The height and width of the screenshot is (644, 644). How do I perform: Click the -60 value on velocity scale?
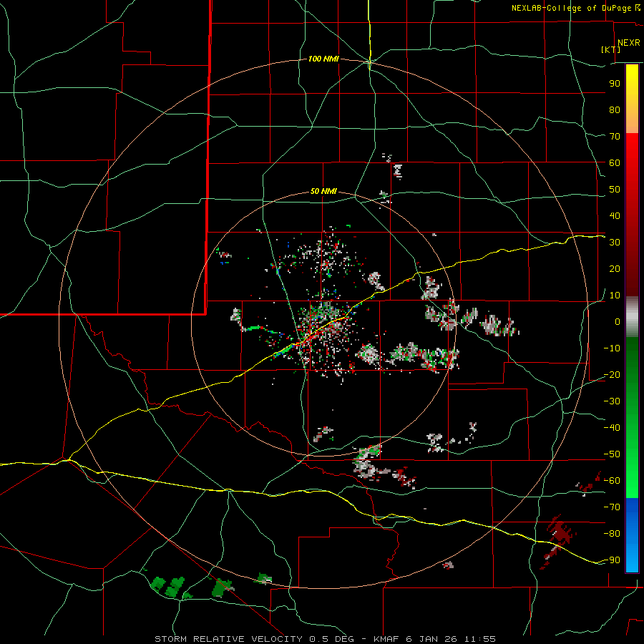coord(612,481)
